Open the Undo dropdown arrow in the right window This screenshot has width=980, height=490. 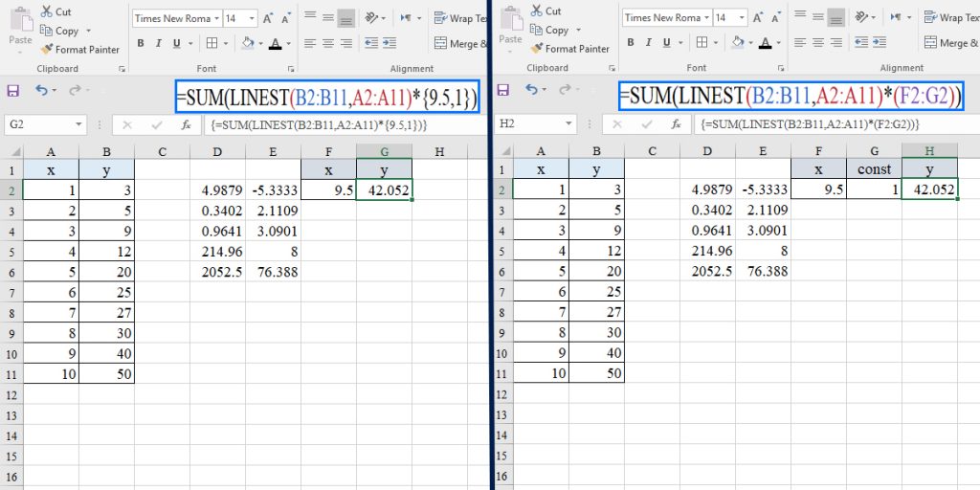546,90
